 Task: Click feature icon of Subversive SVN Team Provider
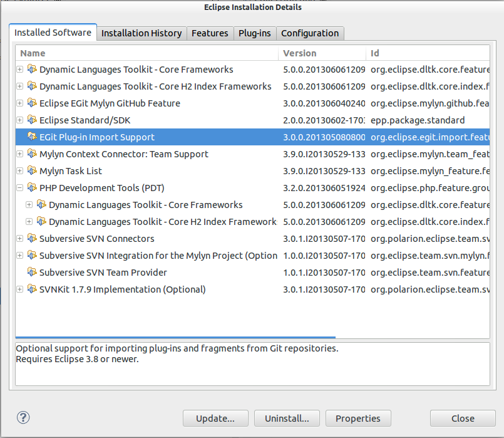pyautogui.click(x=32, y=272)
